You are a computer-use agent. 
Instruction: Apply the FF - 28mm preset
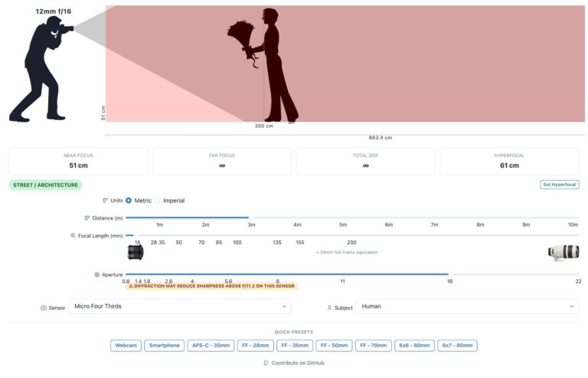point(256,345)
